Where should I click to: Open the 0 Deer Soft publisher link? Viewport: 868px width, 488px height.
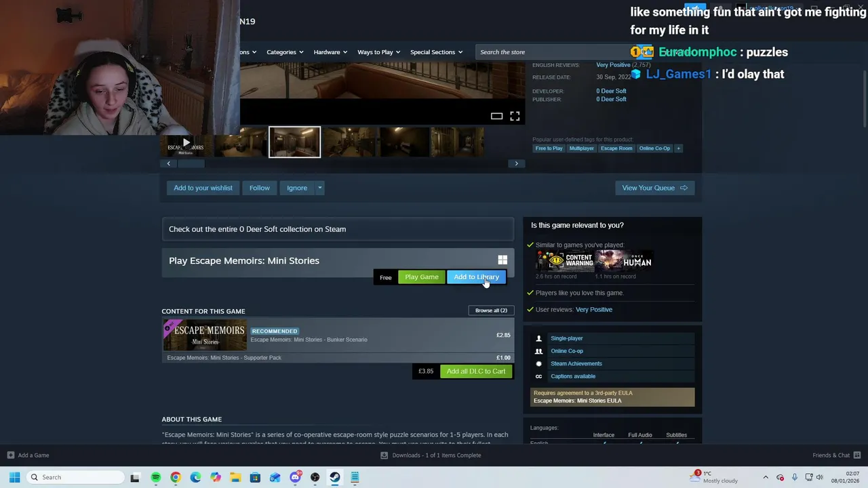coord(611,99)
